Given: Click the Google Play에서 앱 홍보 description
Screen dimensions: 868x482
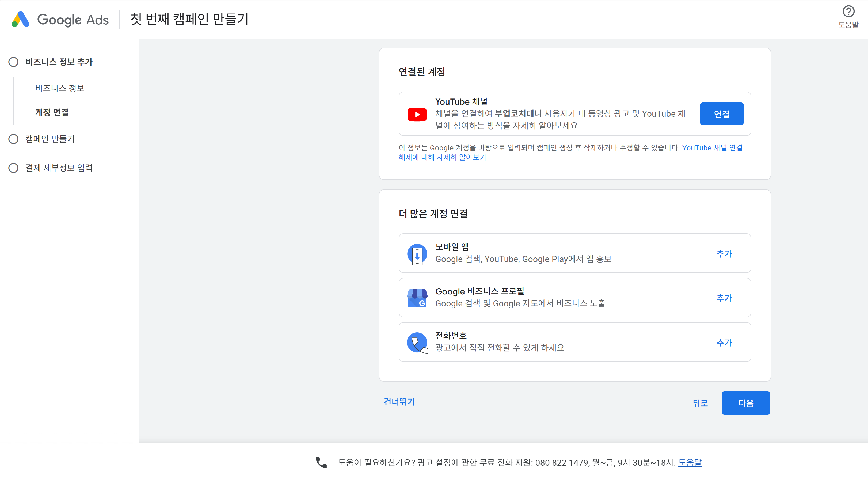Looking at the screenshot, I should (523, 259).
